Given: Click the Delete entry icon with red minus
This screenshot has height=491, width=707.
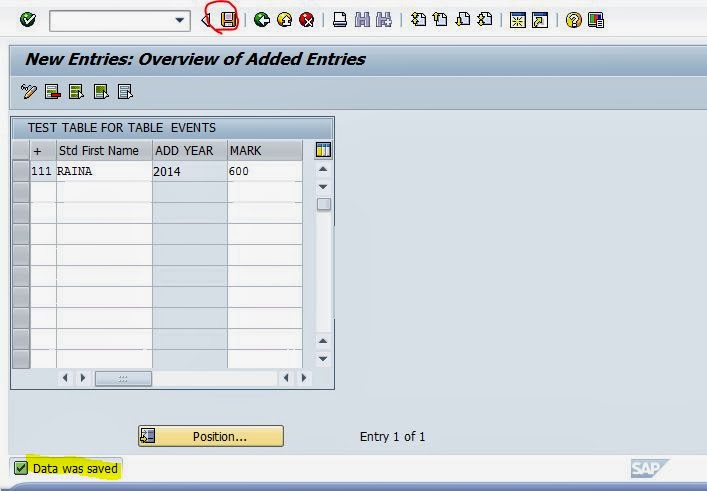Looking at the screenshot, I should click(x=53, y=92).
